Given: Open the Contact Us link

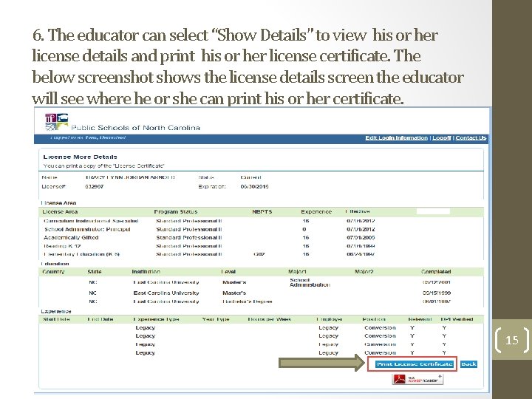Looking at the screenshot, I should coord(471,137).
